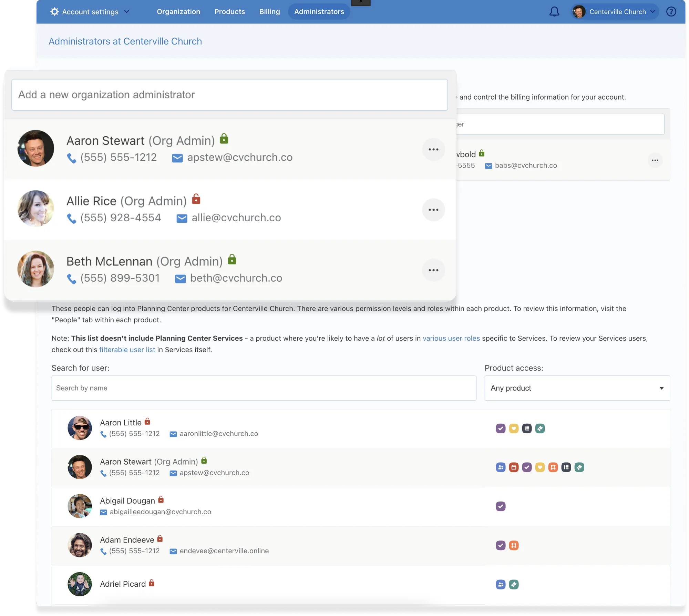Open the help question mark icon
The width and height of the screenshot is (689, 616).
(x=671, y=12)
